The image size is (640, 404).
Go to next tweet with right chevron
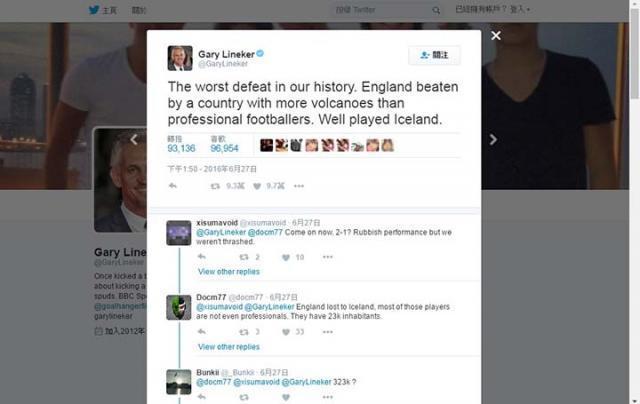pos(493,140)
